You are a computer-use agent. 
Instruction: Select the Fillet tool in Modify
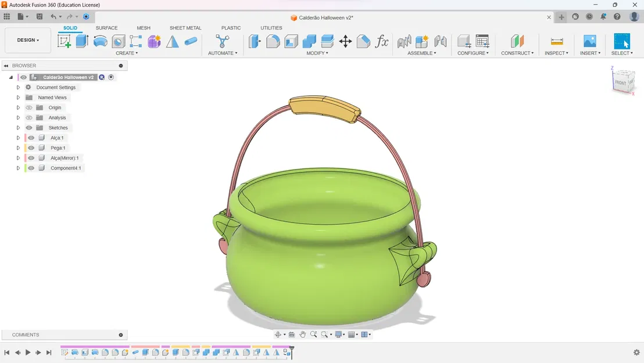pos(273,41)
